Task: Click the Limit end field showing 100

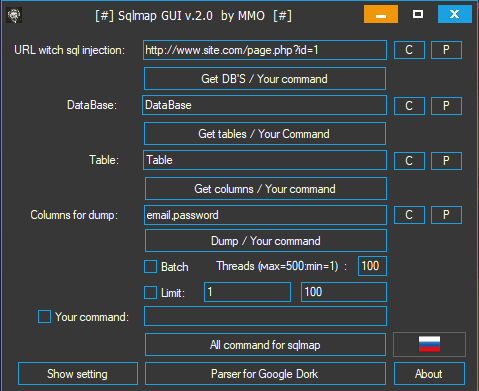Action: click(x=344, y=292)
